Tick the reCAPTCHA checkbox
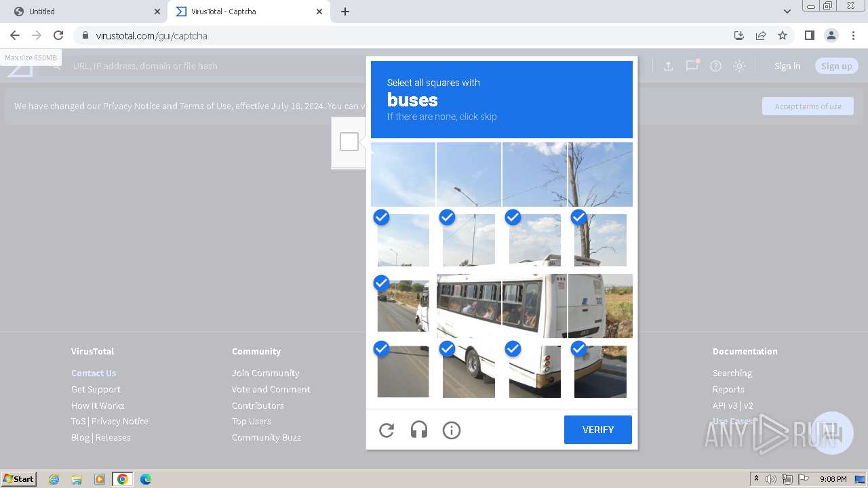The image size is (868, 488). (x=349, y=142)
